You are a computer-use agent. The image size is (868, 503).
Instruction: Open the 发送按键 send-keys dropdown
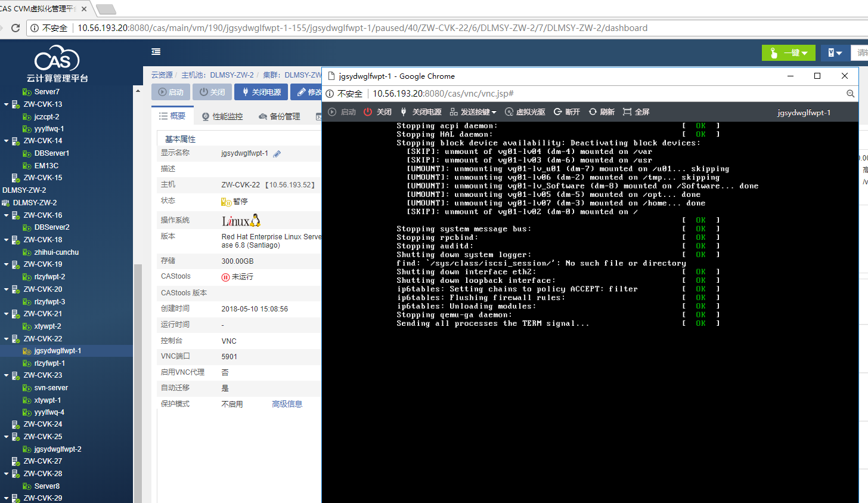[x=473, y=112]
